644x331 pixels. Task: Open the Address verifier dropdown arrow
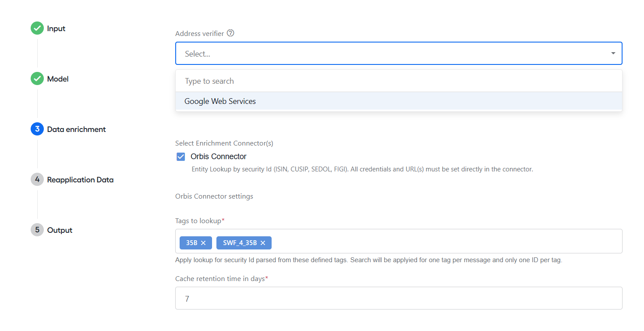pyautogui.click(x=613, y=53)
